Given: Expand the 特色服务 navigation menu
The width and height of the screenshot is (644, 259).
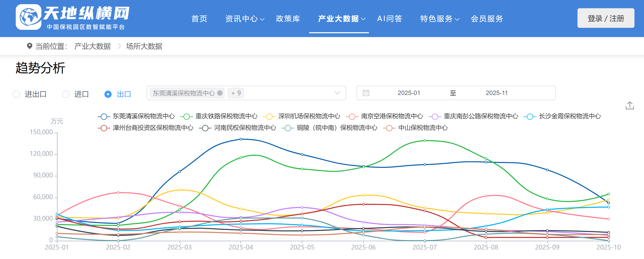Looking at the screenshot, I should tap(440, 19).
